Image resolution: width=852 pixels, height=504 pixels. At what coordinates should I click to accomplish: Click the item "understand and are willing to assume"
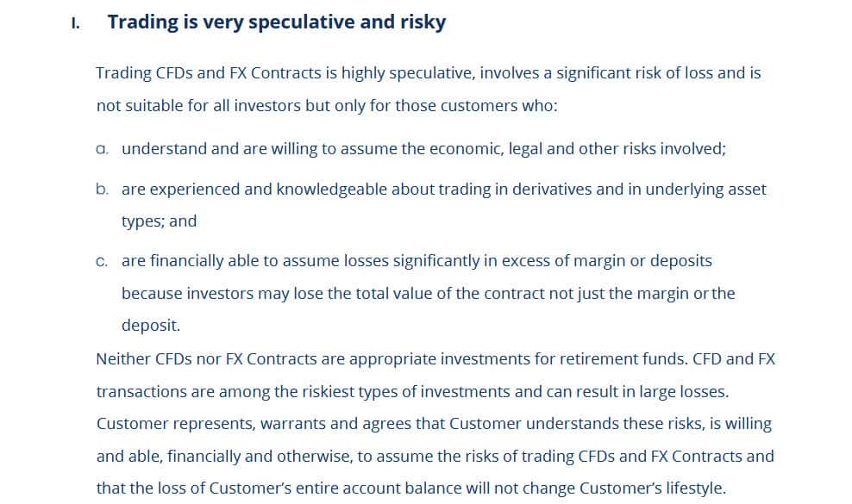click(x=423, y=149)
